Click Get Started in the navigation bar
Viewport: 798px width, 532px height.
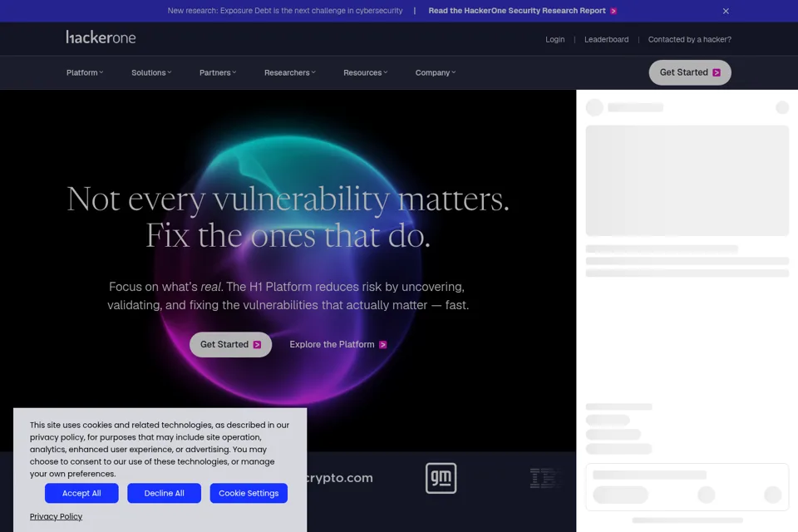[690, 73]
